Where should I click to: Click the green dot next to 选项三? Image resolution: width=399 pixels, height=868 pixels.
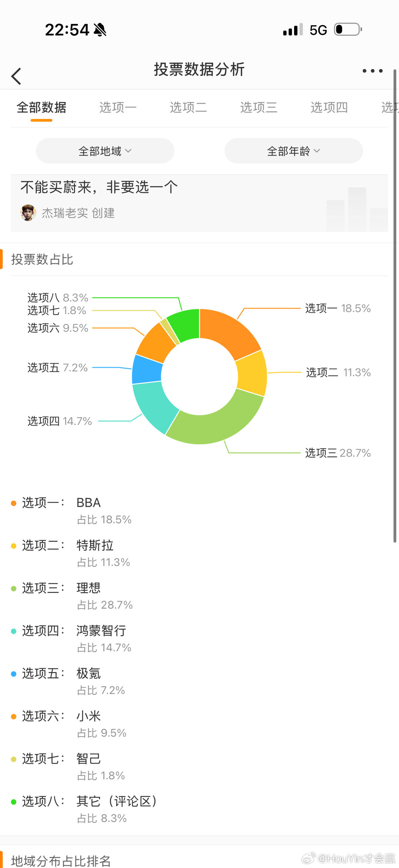tap(13, 588)
